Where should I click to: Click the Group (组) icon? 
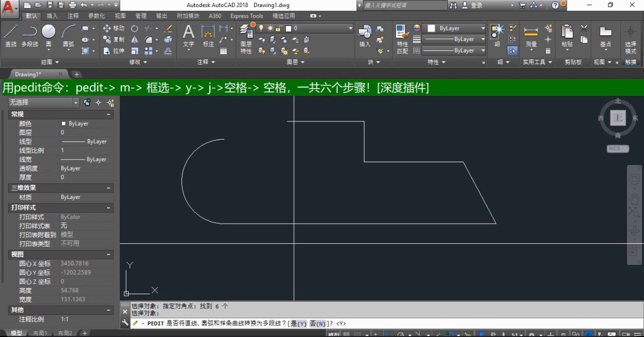click(497, 35)
